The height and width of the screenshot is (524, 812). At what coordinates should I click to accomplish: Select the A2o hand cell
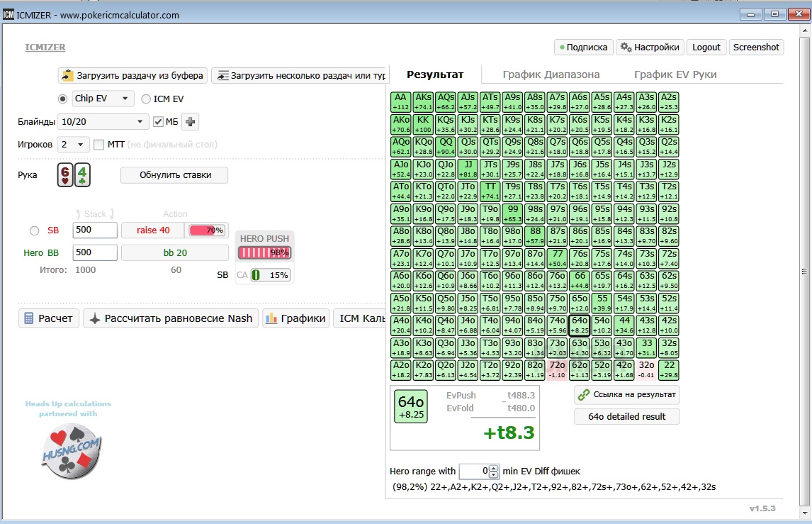click(x=401, y=370)
